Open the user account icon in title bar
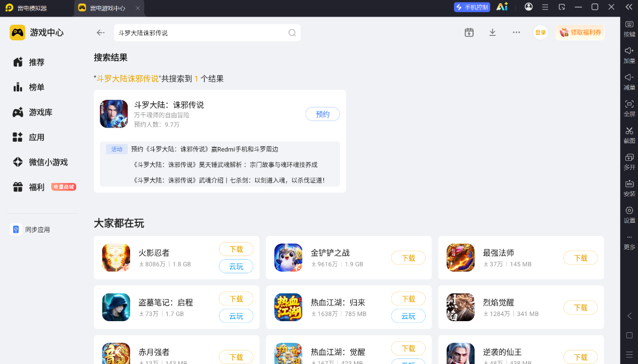This screenshot has height=364, width=638. 529,7
